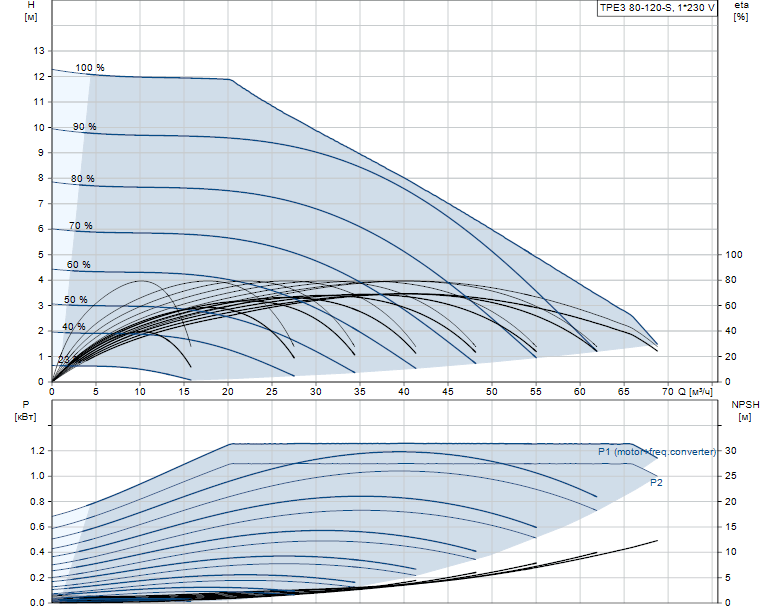Click the 80 % curve label
The width and height of the screenshot is (774, 611).
(82, 179)
